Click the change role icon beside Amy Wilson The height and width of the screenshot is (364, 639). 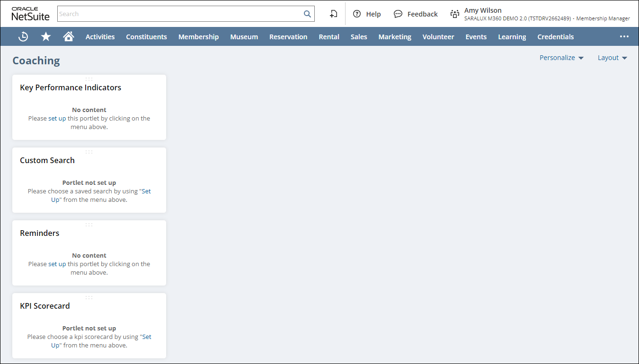click(x=455, y=14)
